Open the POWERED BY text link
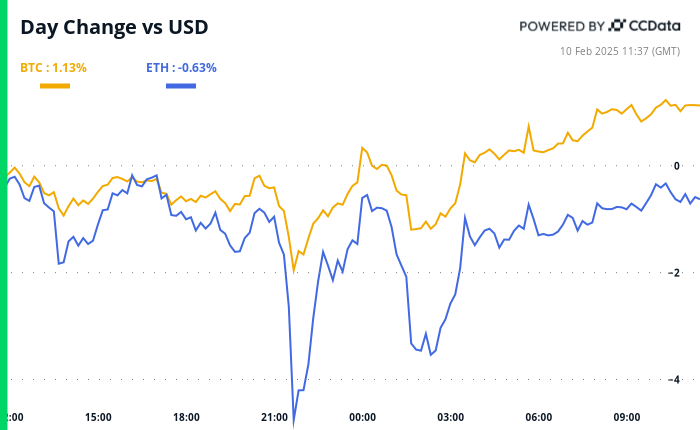The width and height of the screenshot is (700, 430). coord(561,26)
